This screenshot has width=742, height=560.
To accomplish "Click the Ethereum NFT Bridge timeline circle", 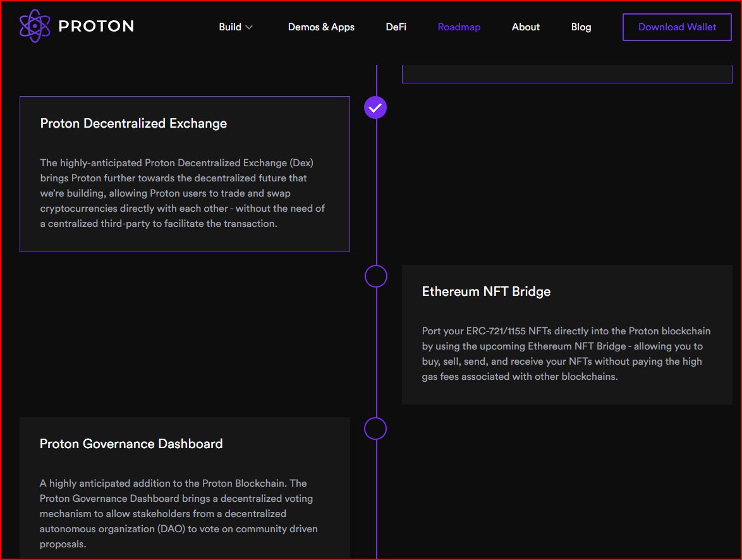I will [x=375, y=276].
